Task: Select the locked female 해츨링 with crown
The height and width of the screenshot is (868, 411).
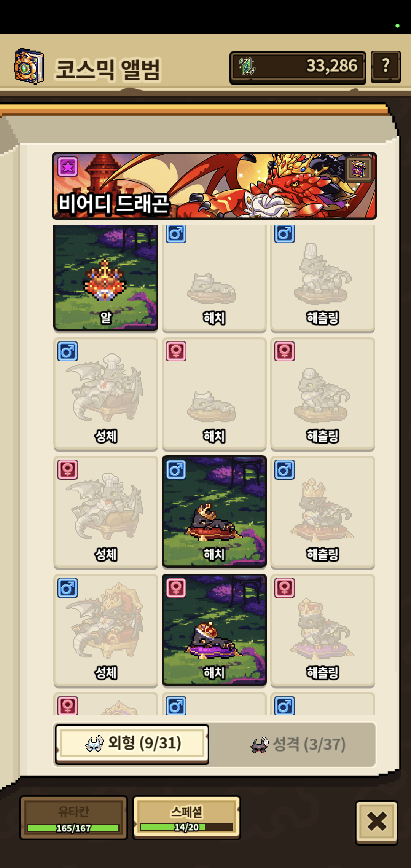Action: (323, 630)
